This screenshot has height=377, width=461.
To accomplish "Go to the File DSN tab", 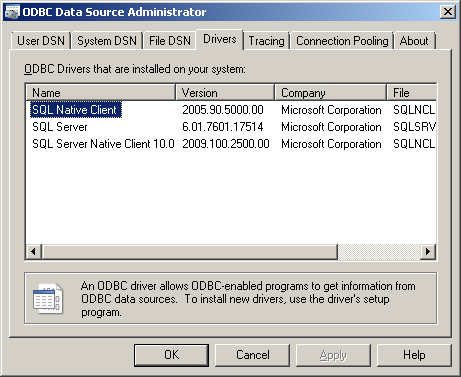I will coord(170,41).
